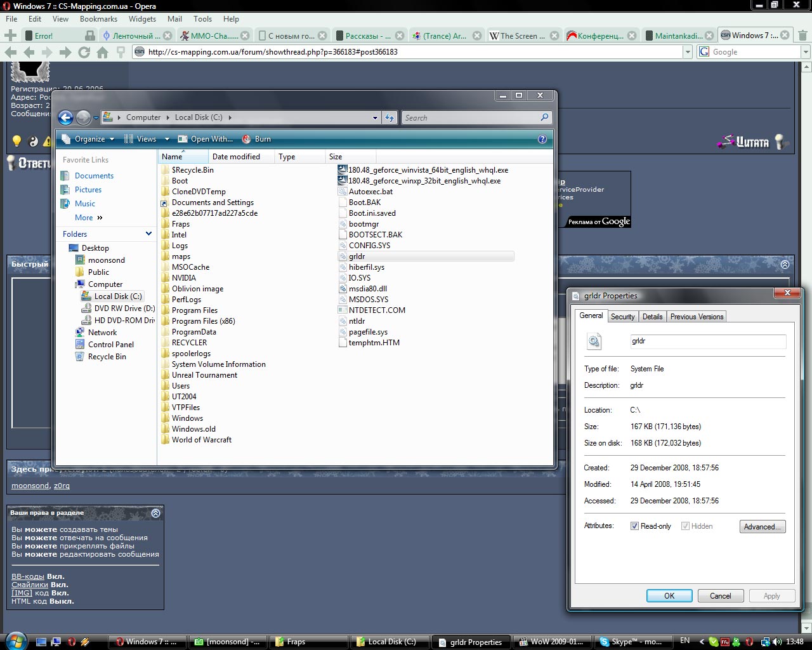
Task: Click the grldr file name field
Action: click(x=708, y=342)
